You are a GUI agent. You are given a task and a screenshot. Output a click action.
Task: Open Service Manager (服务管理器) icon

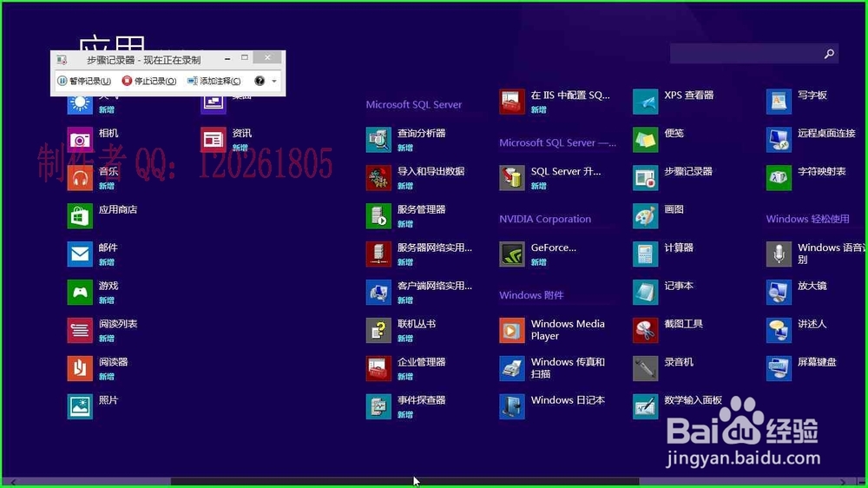click(x=378, y=216)
